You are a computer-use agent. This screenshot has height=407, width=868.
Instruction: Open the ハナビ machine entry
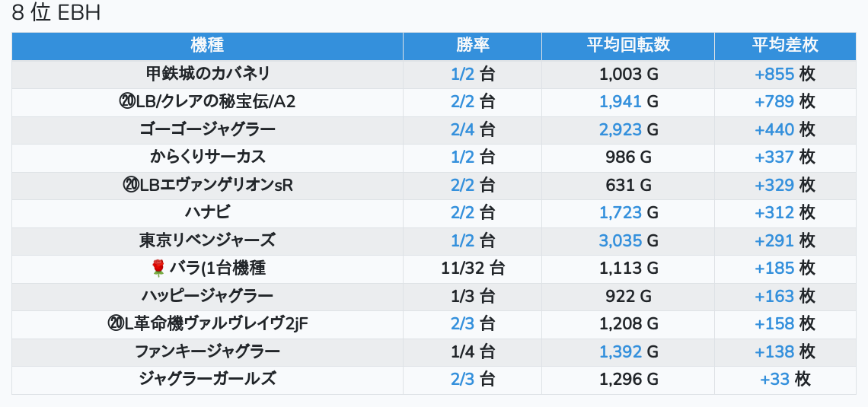coord(207,212)
